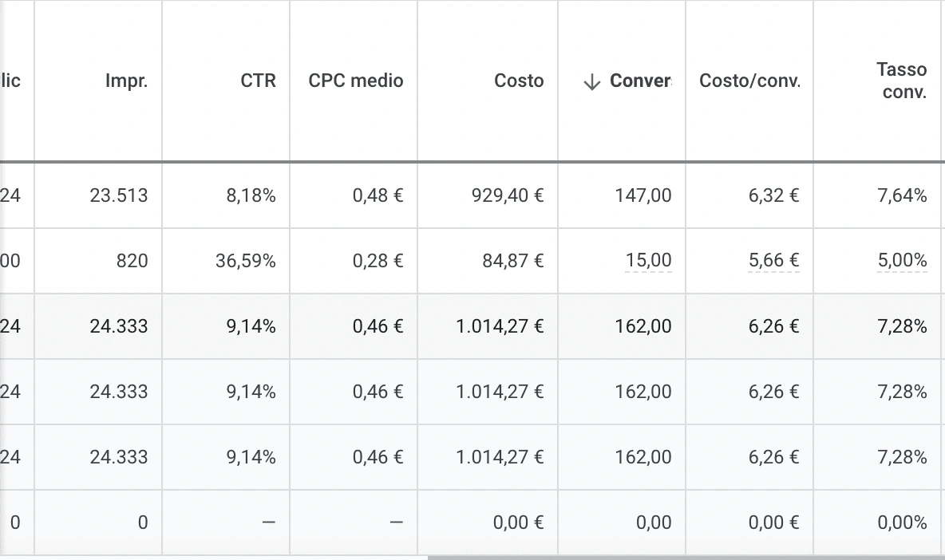
Task: Select the 0,00 € cost cell in last row
Action: tap(488, 522)
